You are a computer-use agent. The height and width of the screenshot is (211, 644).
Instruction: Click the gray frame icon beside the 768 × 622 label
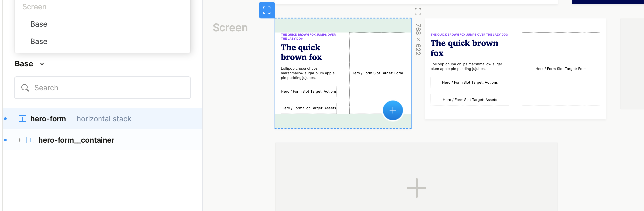pos(418,12)
